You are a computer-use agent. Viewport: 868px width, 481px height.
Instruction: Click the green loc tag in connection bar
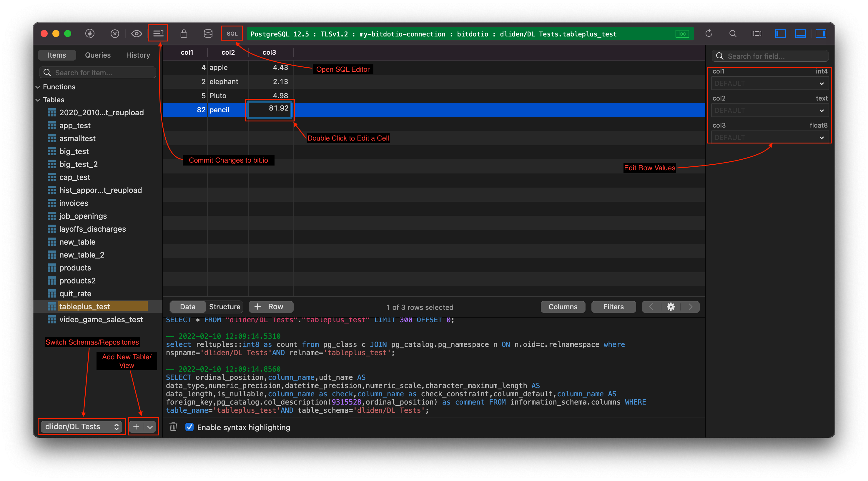coord(682,34)
